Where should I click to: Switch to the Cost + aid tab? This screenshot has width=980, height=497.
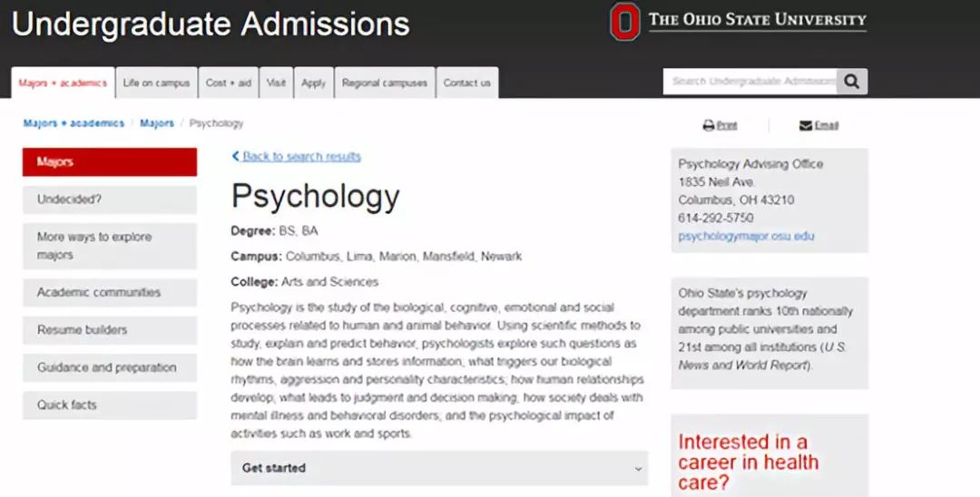pos(228,83)
